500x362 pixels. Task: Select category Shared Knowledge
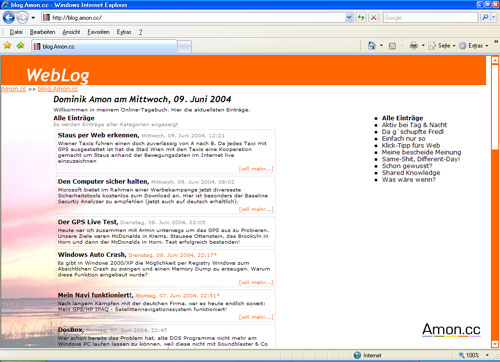click(x=411, y=173)
